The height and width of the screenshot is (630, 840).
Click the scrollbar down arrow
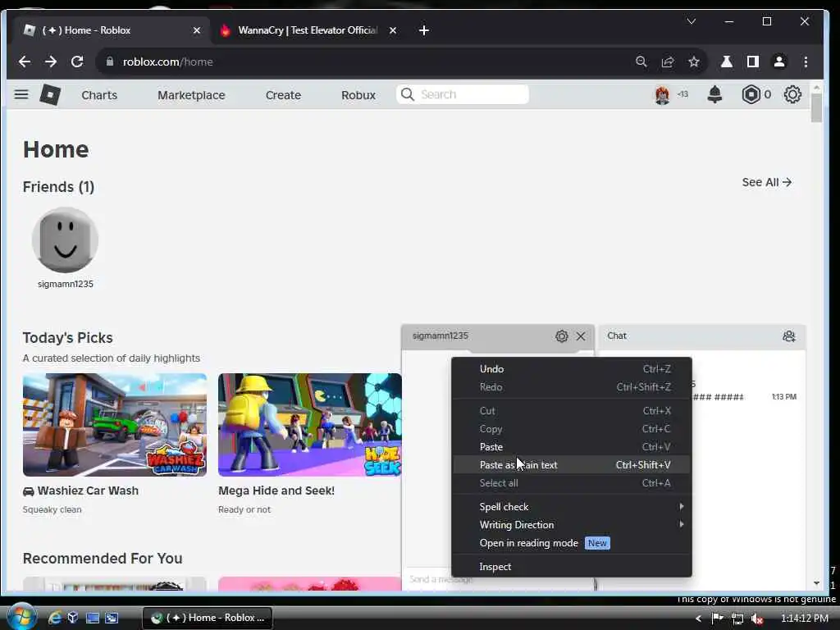tap(816, 583)
